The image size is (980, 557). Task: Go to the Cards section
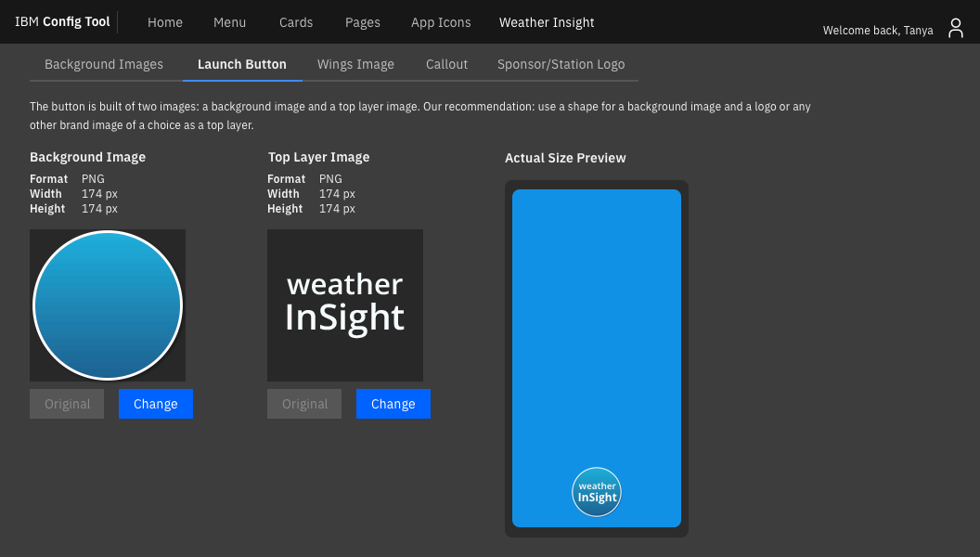coord(296,22)
